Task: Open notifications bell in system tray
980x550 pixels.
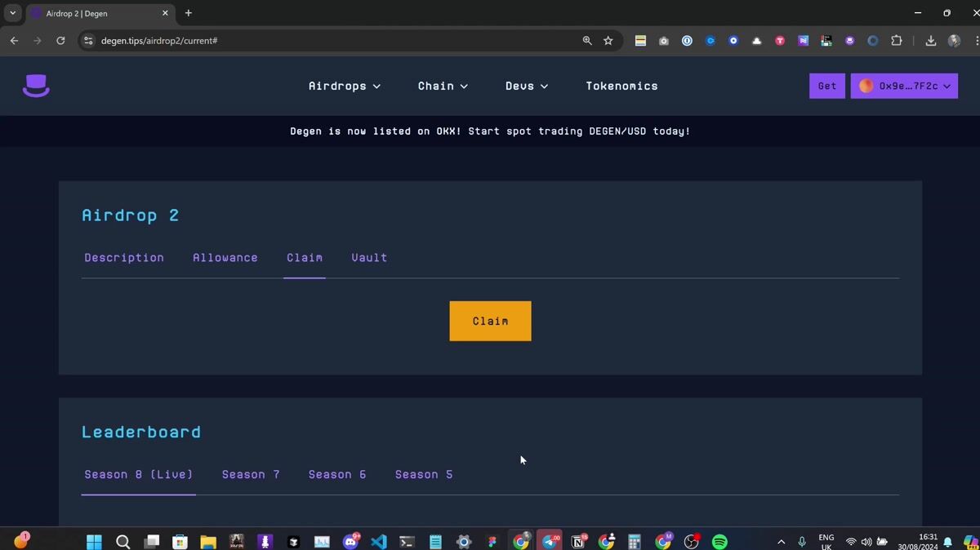Action: coord(948,542)
